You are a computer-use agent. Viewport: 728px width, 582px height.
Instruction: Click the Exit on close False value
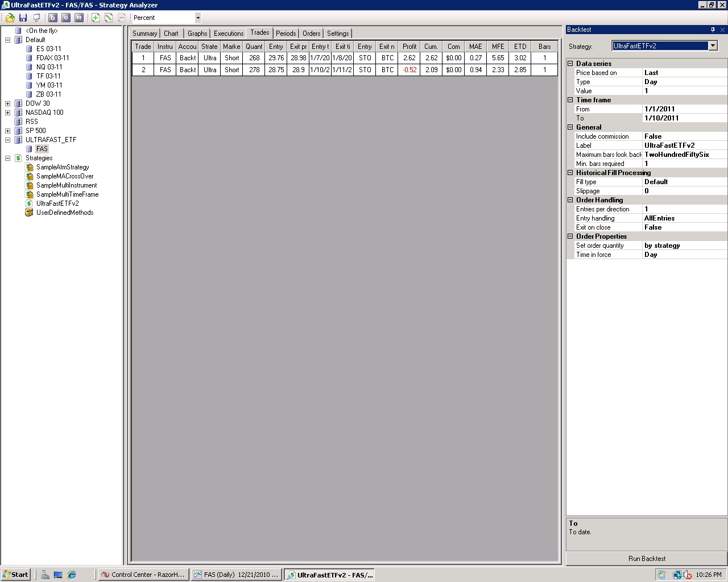click(684, 227)
